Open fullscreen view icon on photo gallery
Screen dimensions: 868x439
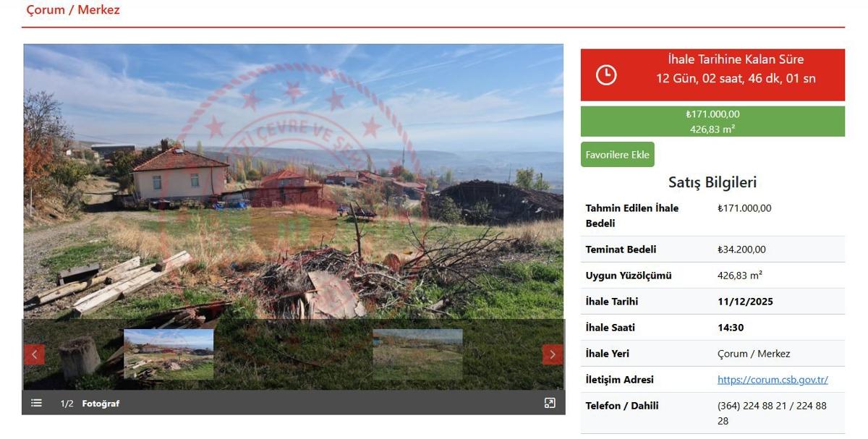(550, 403)
